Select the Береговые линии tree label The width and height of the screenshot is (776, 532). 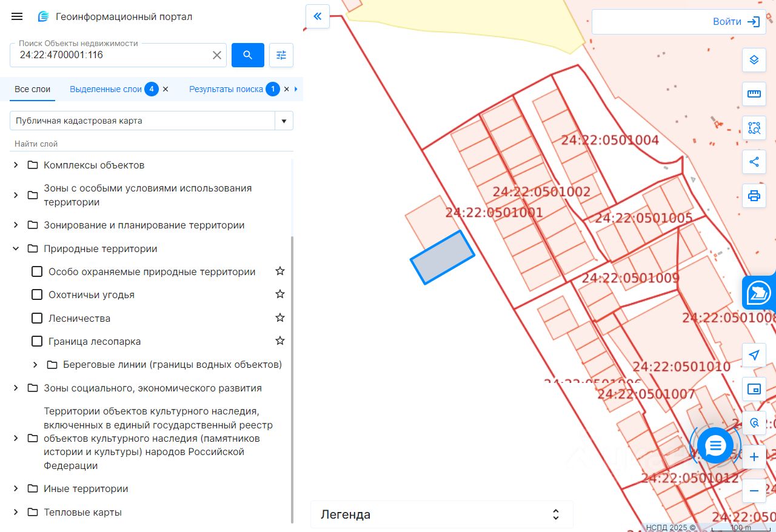point(172,365)
